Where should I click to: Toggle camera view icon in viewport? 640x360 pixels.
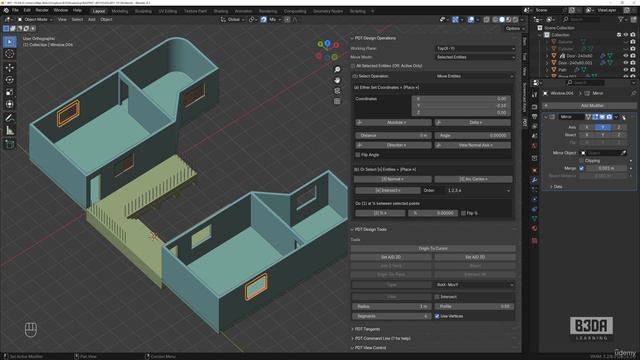click(337, 91)
